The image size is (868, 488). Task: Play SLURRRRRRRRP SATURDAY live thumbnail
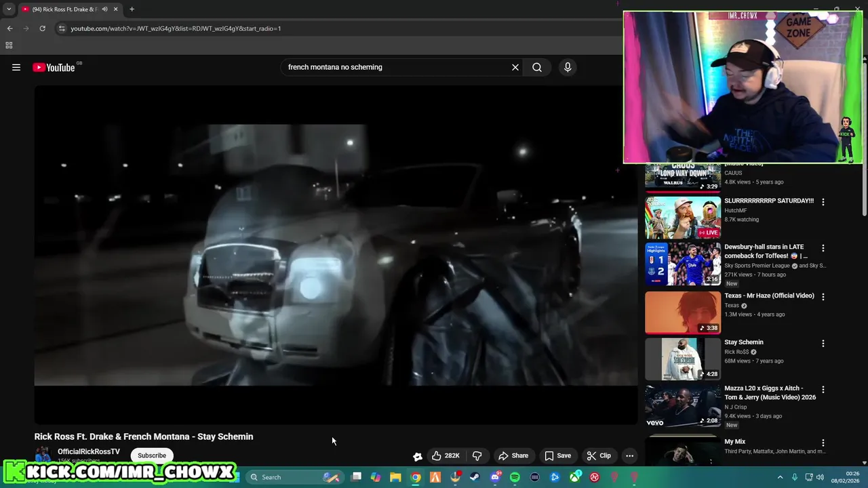click(683, 218)
